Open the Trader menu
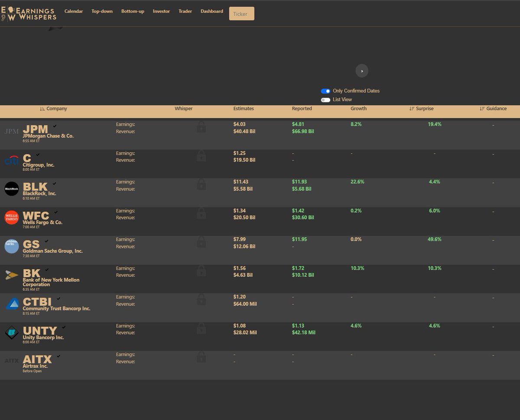520x420 pixels. click(185, 11)
